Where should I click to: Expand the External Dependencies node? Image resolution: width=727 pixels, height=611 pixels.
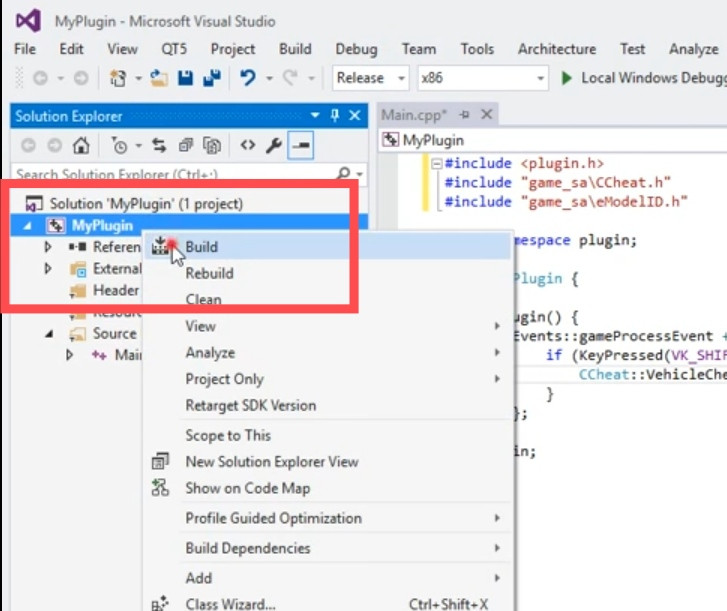pos(47,268)
